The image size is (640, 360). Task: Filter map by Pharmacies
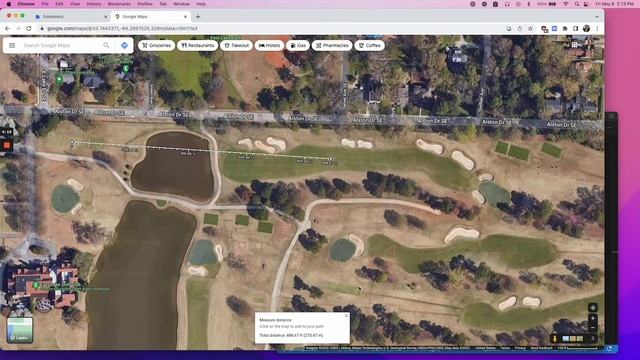[332, 45]
